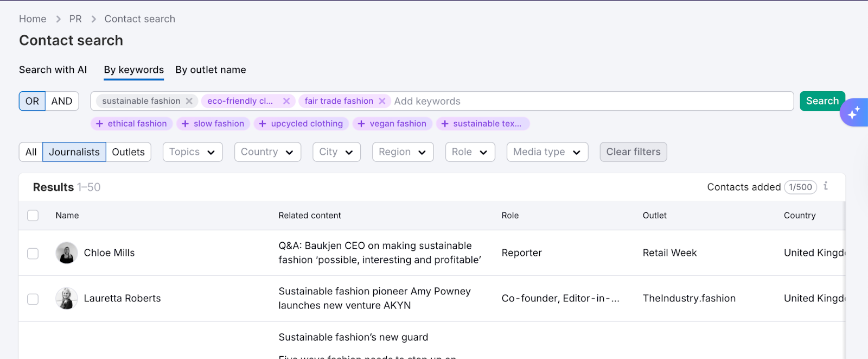Switch to 'Search with AI' tab

coord(53,70)
